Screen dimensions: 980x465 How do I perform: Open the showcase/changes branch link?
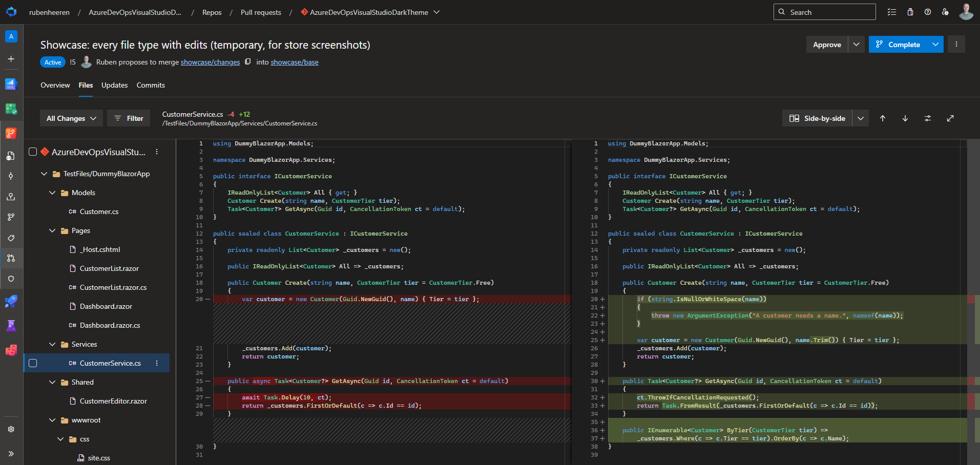click(210, 62)
